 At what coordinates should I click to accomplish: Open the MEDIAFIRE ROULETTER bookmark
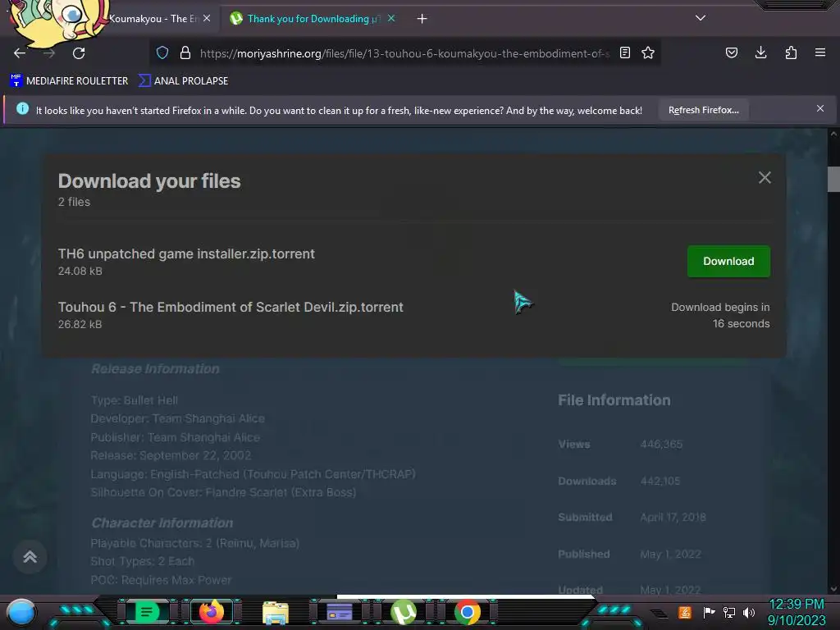coord(69,81)
